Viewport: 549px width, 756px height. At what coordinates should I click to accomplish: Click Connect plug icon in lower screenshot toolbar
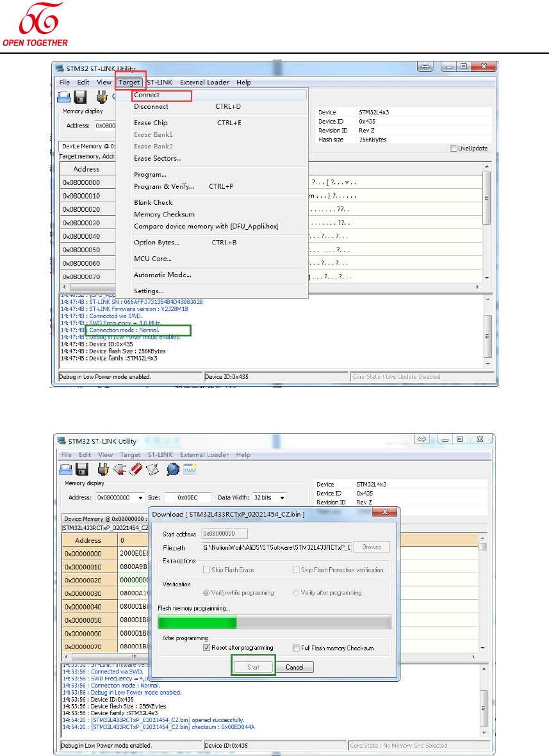102,469
